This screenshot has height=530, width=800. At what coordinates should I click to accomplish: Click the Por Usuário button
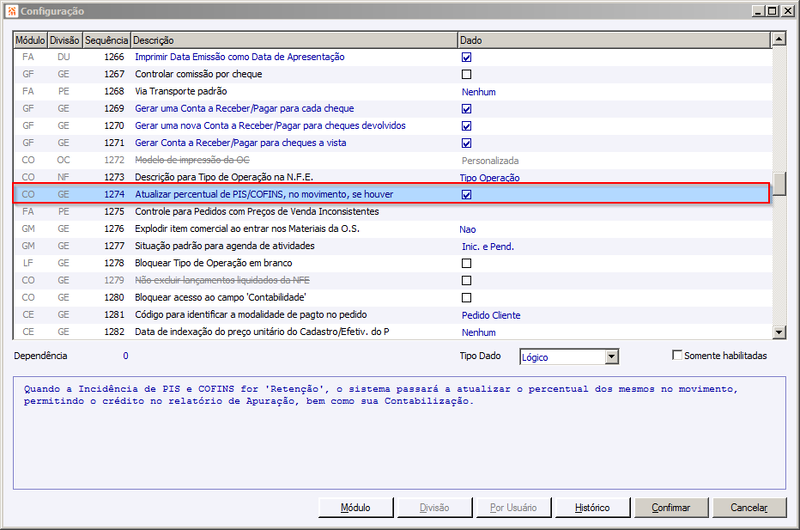tap(513, 508)
